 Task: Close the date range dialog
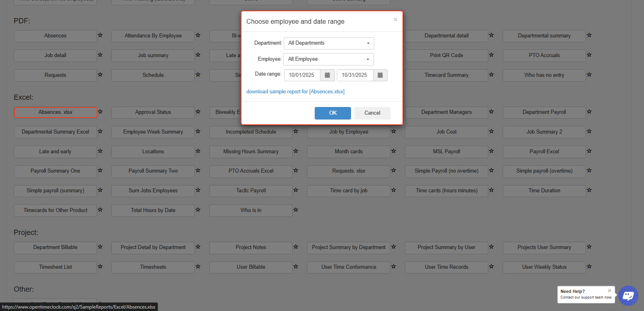coord(395,19)
